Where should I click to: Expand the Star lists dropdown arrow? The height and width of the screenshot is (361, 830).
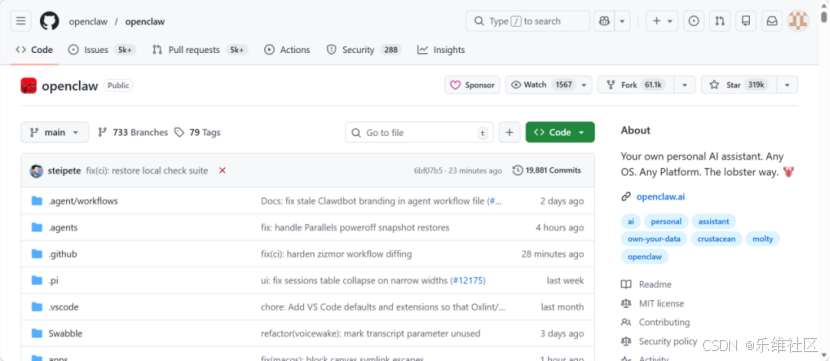coord(787,85)
